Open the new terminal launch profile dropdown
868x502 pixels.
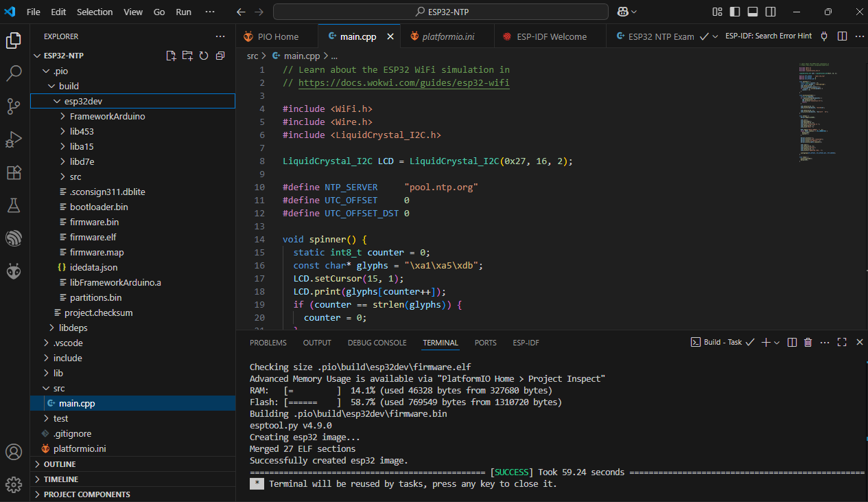point(777,342)
